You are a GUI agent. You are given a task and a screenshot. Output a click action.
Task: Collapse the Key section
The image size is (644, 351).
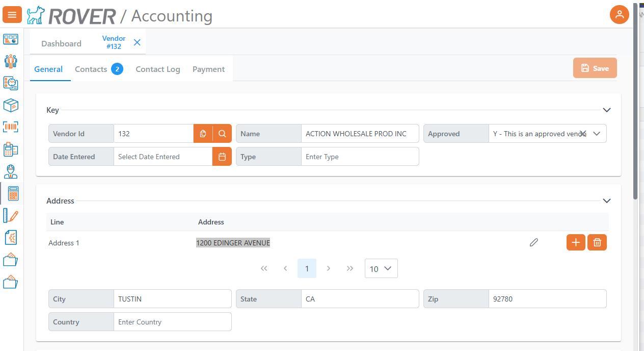[x=606, y=110]
